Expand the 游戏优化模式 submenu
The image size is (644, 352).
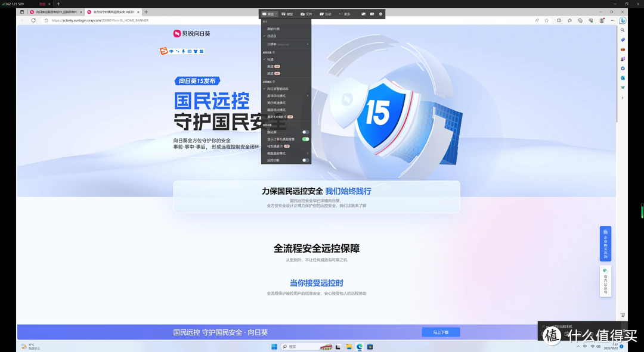coord(286,95)
